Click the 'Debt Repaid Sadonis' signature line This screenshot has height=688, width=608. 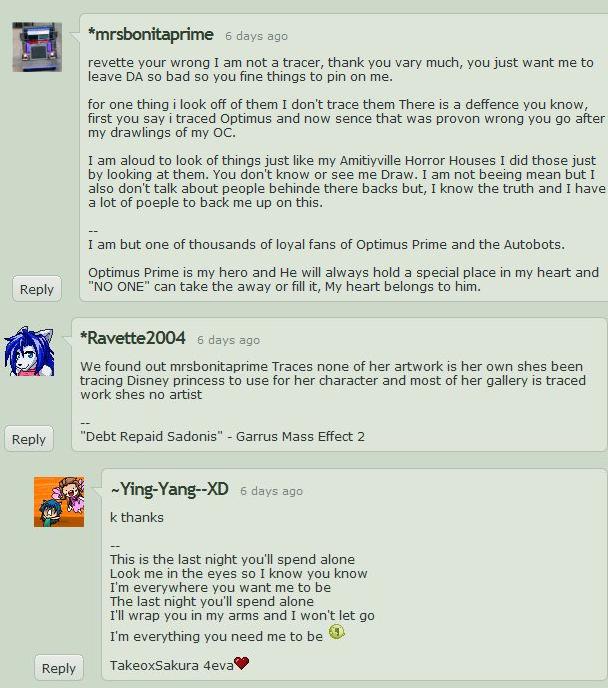[x=222, y=437]
